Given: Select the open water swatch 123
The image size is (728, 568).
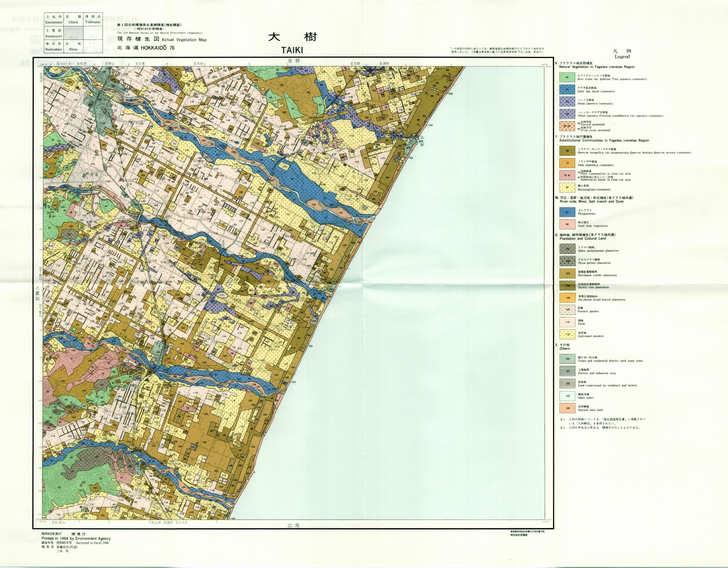Looking at the screenshot, I should point(567,396).
